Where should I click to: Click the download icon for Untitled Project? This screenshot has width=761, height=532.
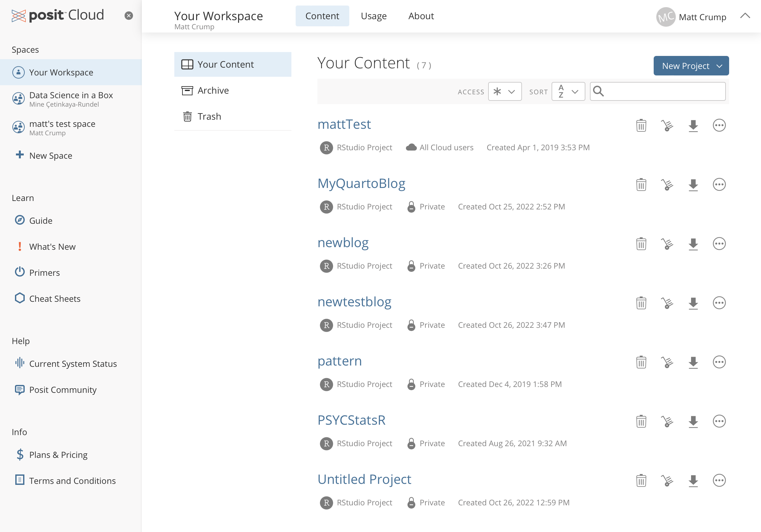[693, 481]
